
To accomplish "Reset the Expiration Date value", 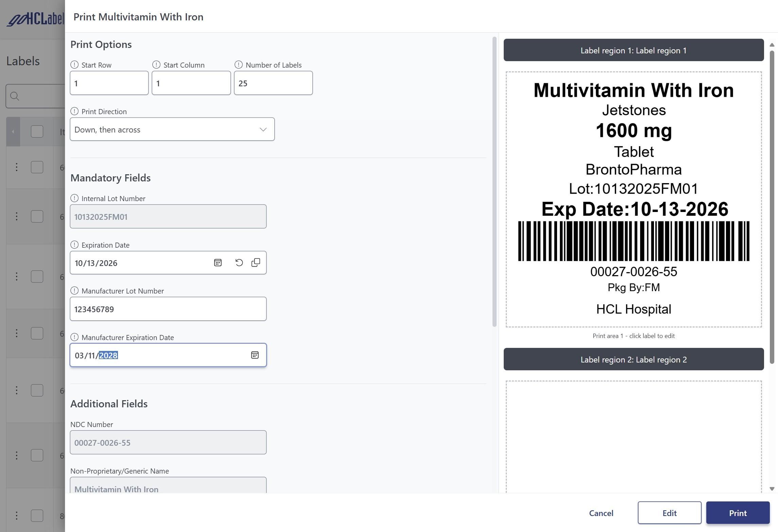I will tap(239, 263).
